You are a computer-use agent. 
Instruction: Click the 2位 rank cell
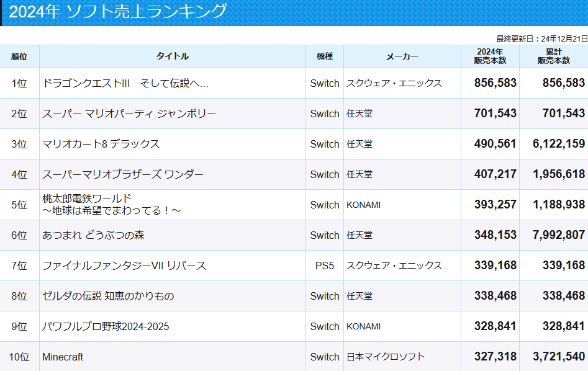[x=19, y=114]
